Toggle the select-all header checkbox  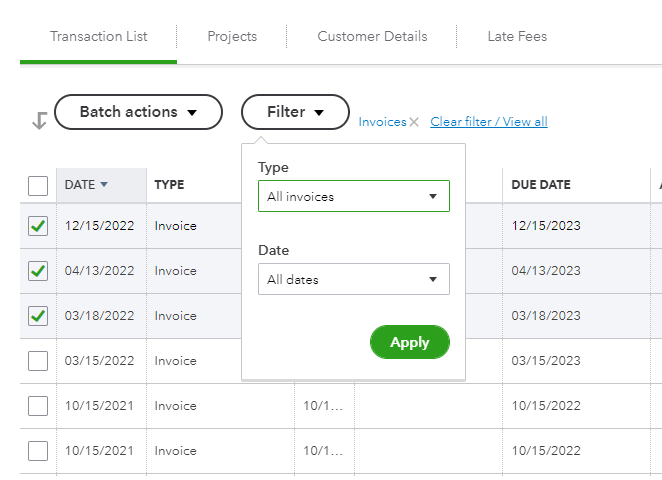pos(38,185)
